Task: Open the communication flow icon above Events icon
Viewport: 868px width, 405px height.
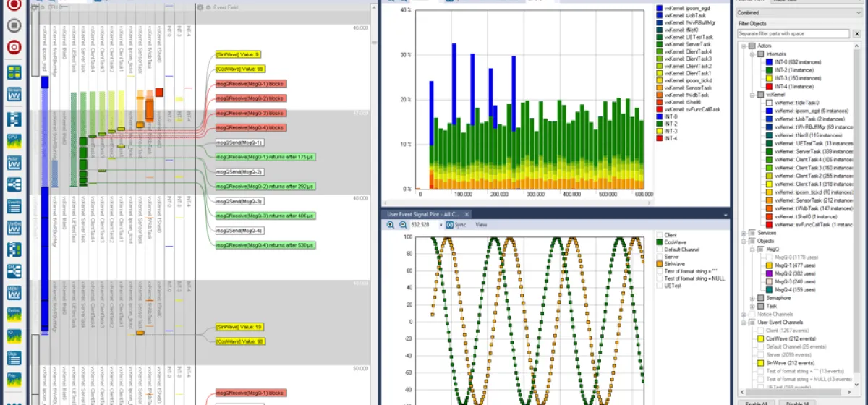Action: click(x=14, y=184)
